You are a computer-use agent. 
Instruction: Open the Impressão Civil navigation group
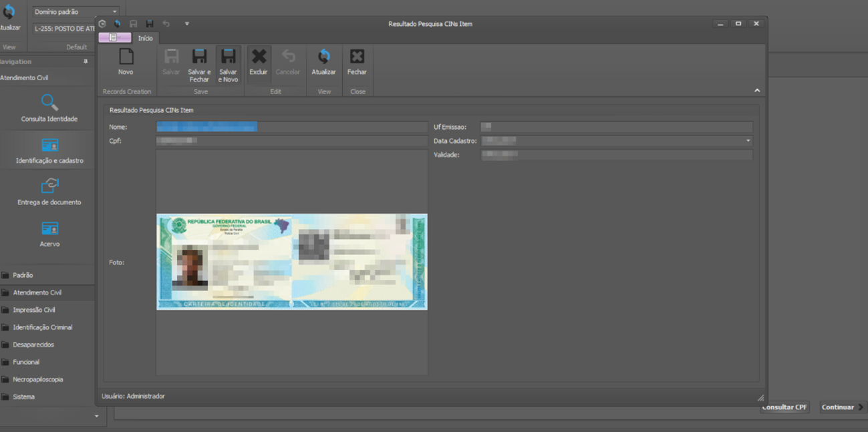pos(47,310)
